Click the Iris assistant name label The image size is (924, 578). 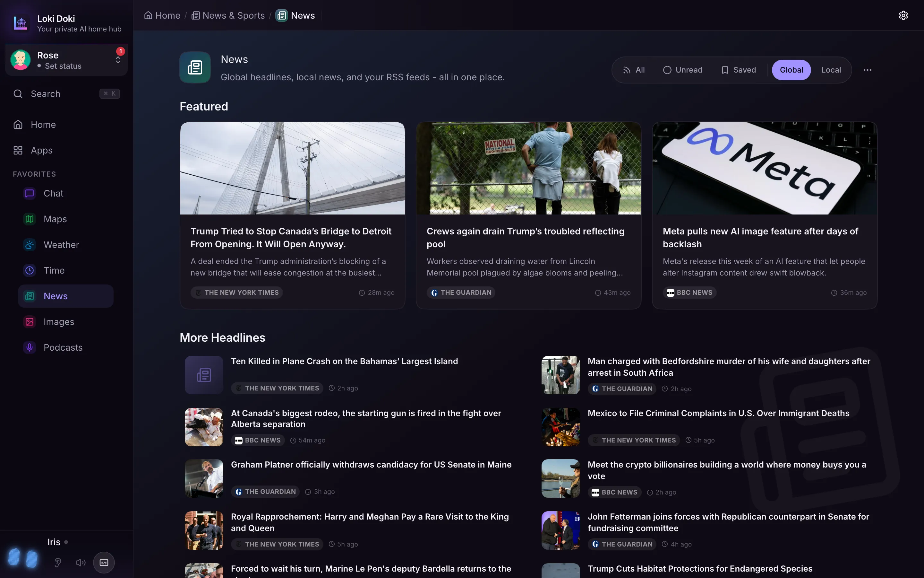click(54, 542)
